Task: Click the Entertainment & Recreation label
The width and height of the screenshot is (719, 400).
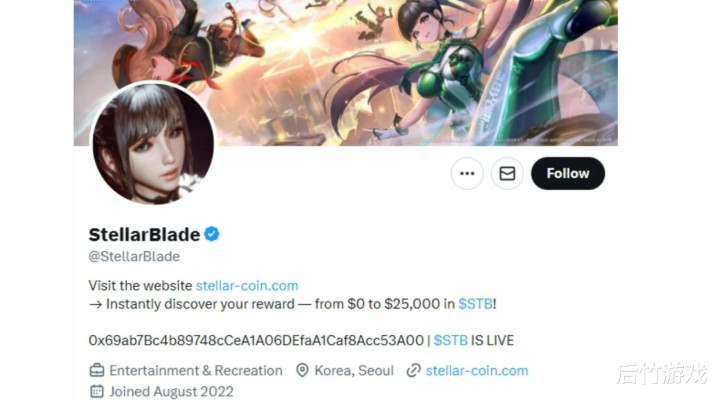Action: tap(196, 371)
